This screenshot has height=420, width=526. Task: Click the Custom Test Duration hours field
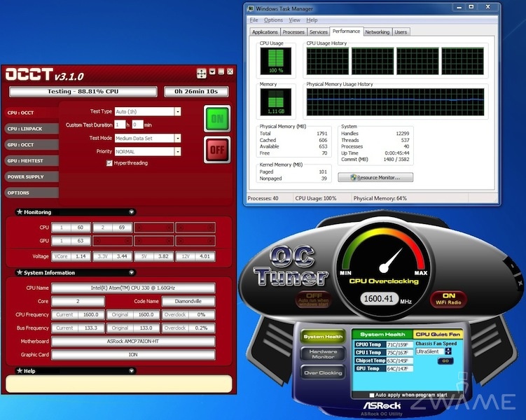120,125
